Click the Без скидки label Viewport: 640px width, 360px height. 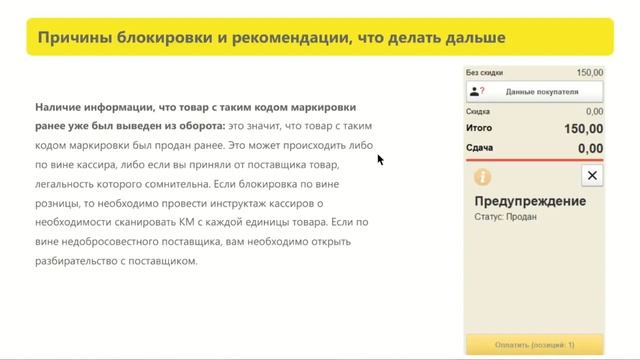coord(484,73)
